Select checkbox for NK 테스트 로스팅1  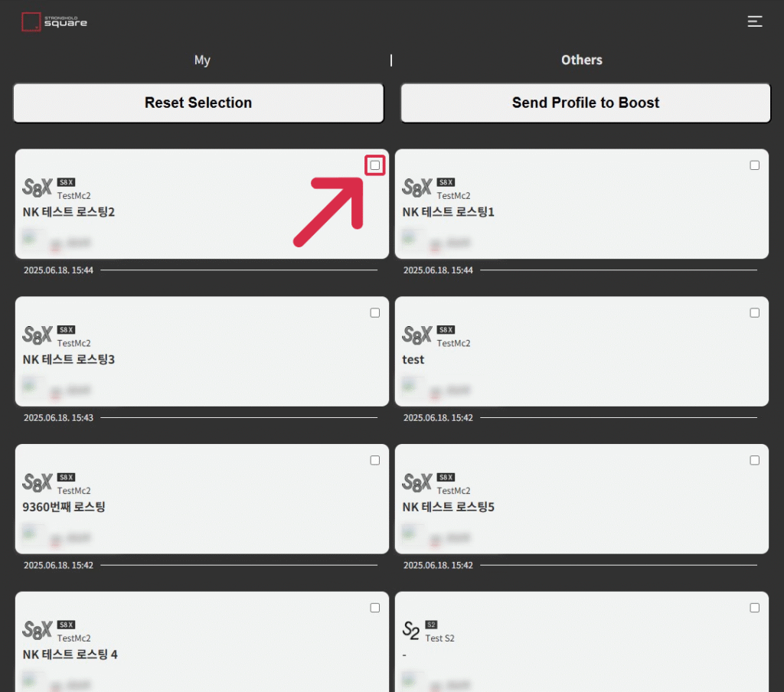coord(754,165)
